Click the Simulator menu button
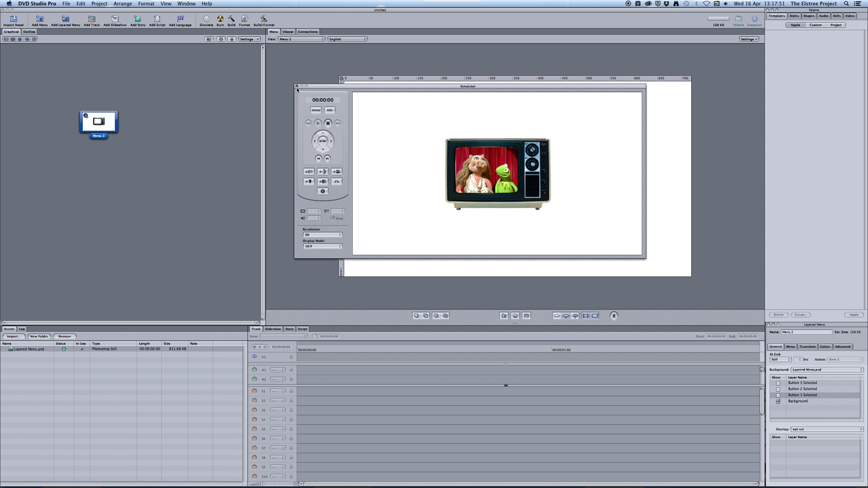 316,110
